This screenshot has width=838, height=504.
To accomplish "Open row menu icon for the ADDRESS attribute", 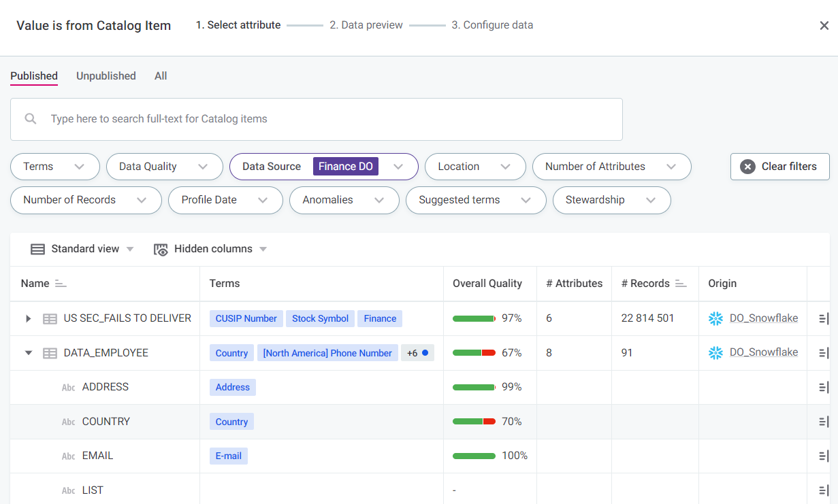I will [823, 387].
